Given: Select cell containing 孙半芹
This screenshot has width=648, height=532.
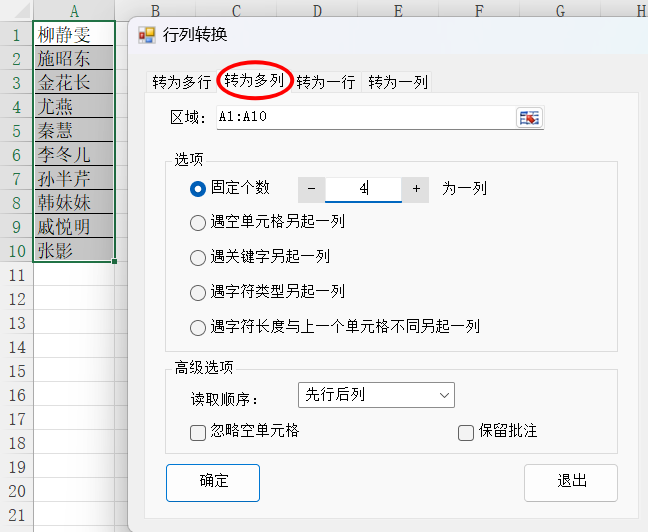Looking at the screenshot, I should 74,178.
